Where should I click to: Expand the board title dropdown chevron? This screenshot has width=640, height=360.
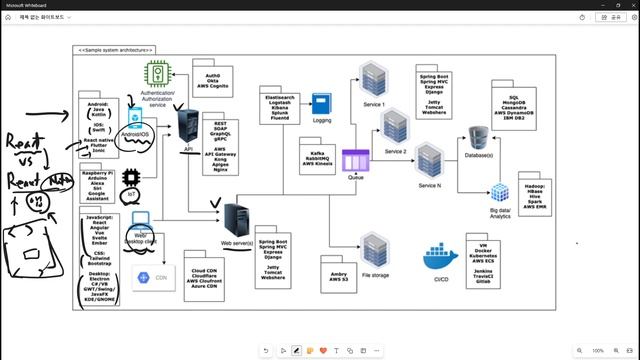click(69, 18)
